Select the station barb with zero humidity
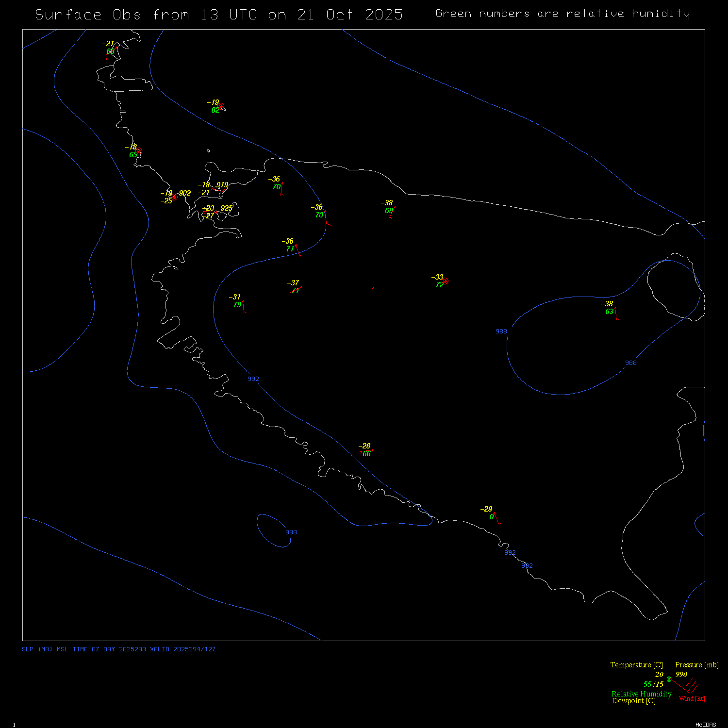The image size is (728, 728). (496, 518)
